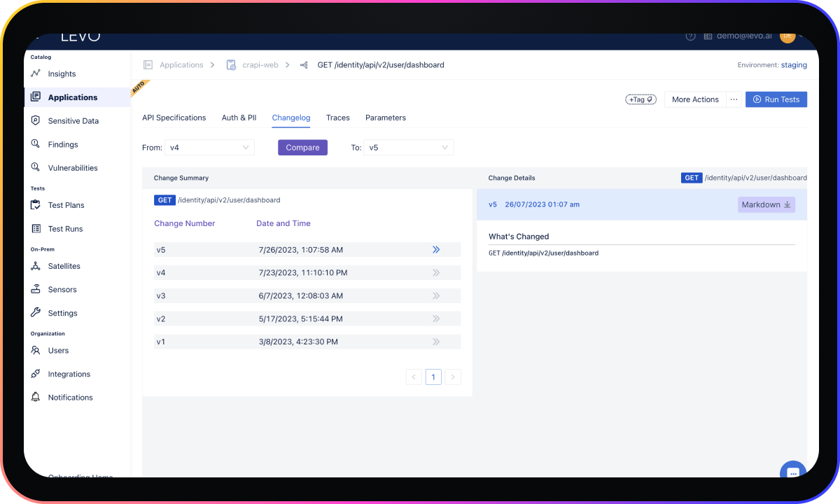Switch to the Parameters tab
Image resolution: width=840 pixels, height=504 pixels.
click(x=386, y=118)
